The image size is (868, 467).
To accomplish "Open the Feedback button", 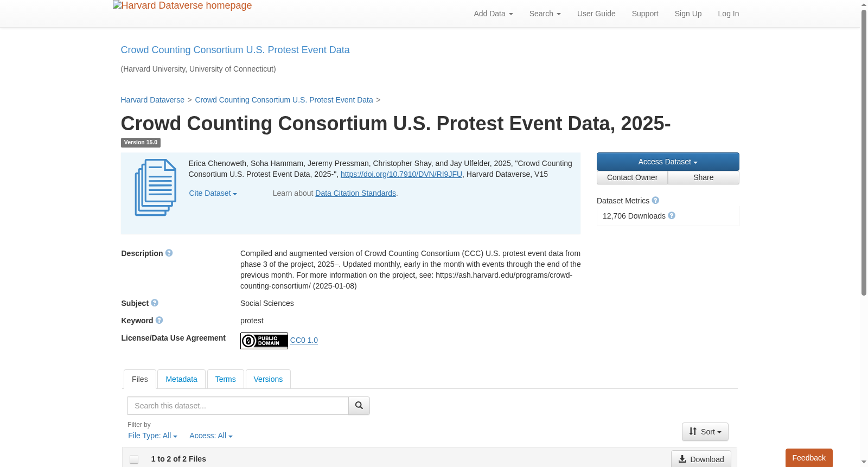I will [809, 458].
